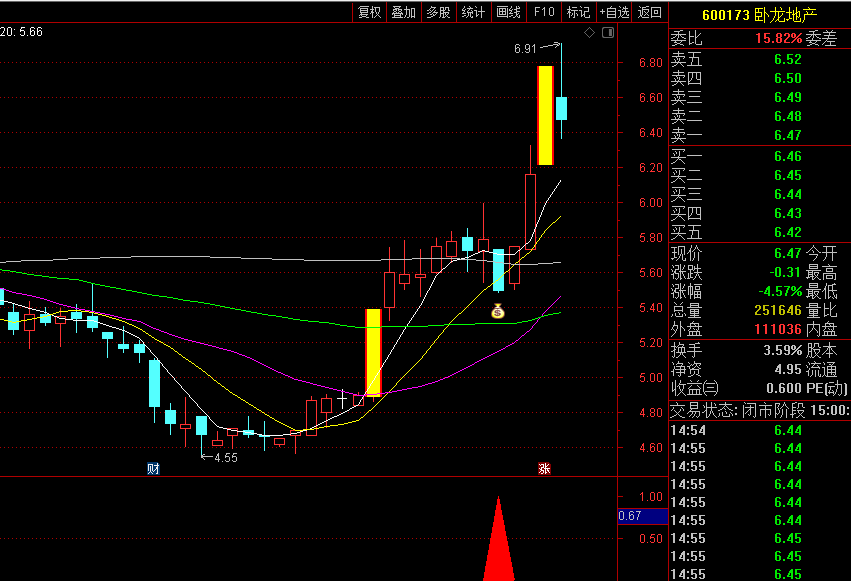Image resolution: width=851 pixels, height=581 pixels.
Task: Click the 6.80 price axis label
Action: coord(651,63)
